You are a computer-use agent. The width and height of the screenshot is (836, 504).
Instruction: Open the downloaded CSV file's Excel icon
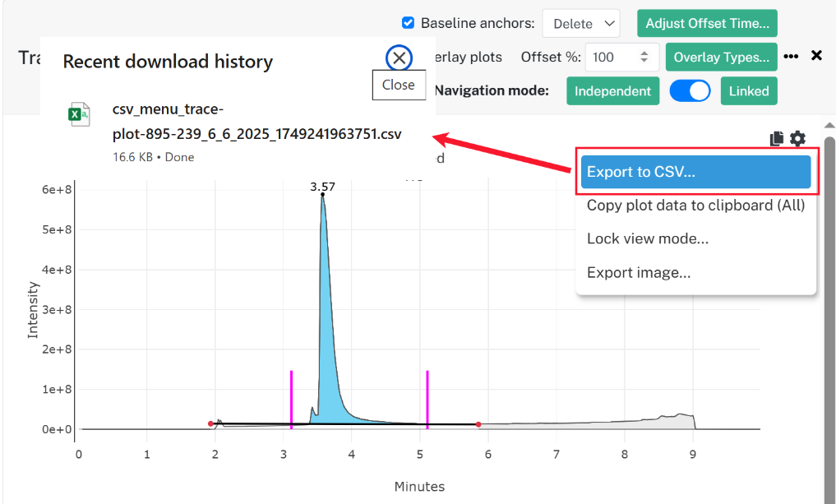click(79, 114)
